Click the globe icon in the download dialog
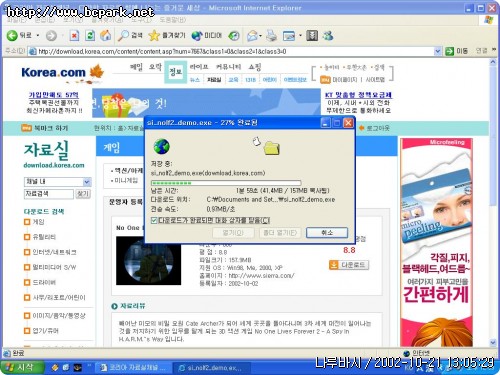 (x=162, y=147)
